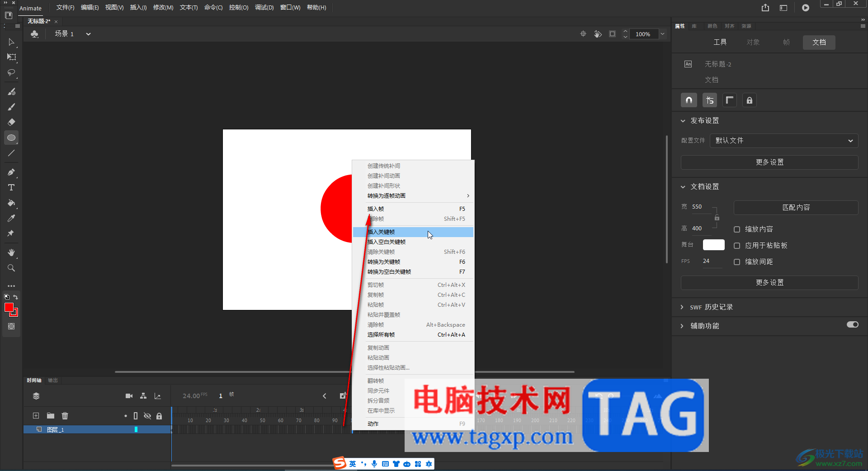Collapse the 发布设置 section
This screenshot has height=471, width=868.
(683, 121)
